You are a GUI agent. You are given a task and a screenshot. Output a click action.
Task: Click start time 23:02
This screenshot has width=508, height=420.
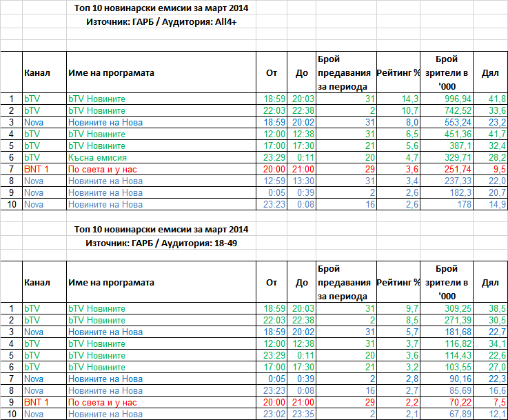coord(274,414)
